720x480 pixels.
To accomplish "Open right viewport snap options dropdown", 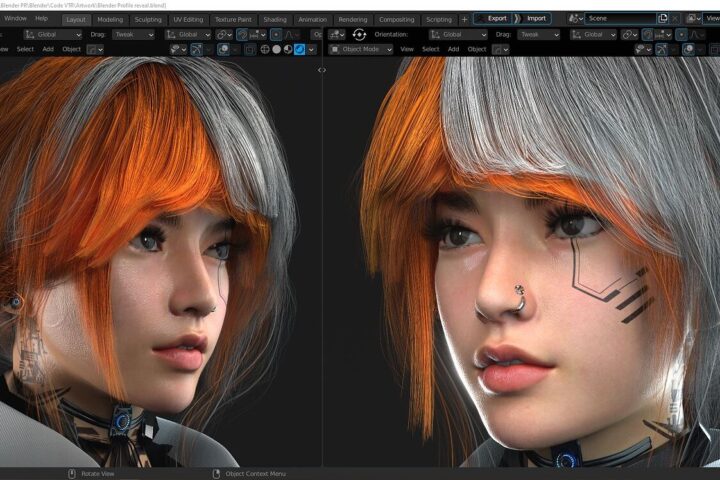I will (x=663, y=34).
